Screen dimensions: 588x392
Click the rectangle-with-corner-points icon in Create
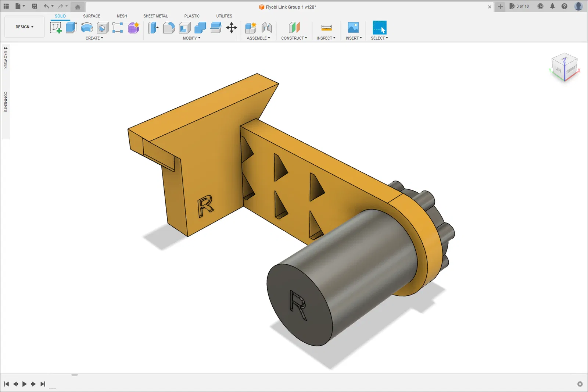118,28
